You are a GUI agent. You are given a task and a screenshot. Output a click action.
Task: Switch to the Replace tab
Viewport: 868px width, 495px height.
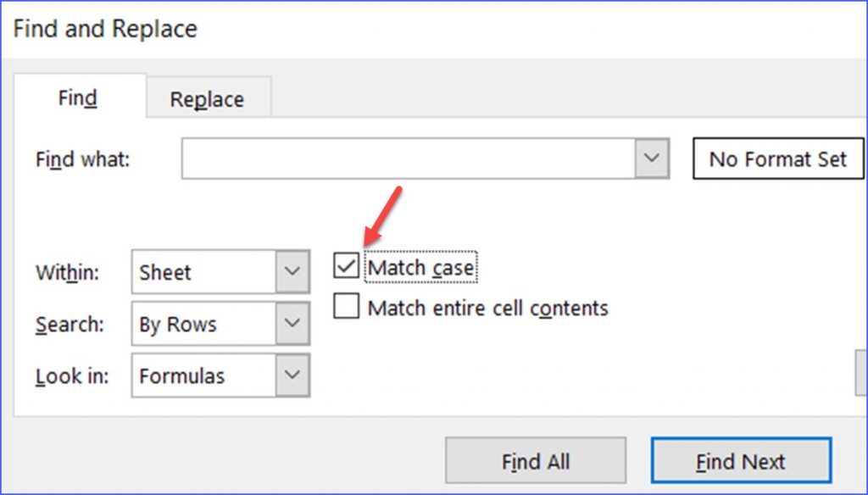[x=206, y=98]
